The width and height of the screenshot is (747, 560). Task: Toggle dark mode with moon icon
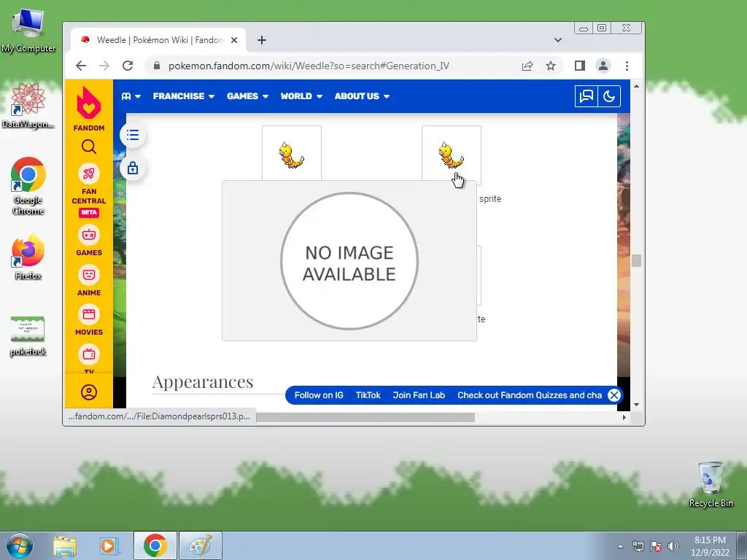pyautogui.click(x=609, y=96)
